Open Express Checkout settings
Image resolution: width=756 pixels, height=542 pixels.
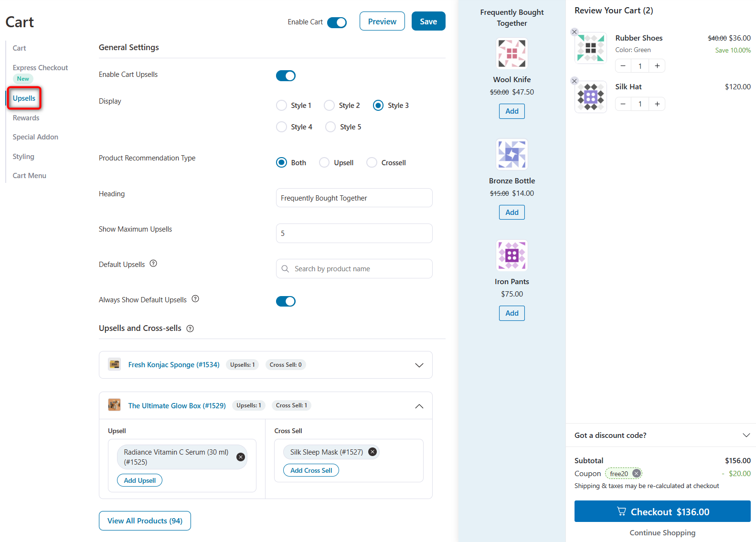click(x=40, y=68)
